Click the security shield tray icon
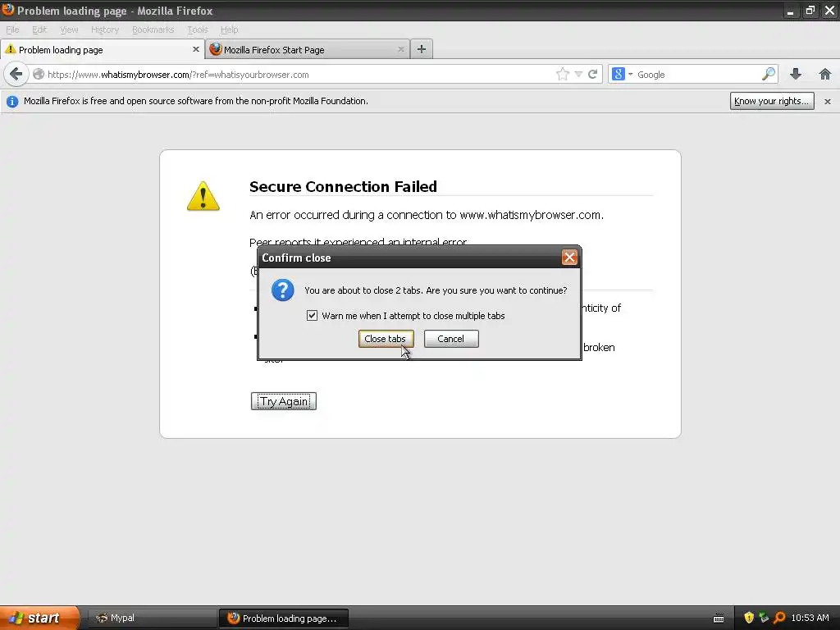 click(x=748, y=618)
